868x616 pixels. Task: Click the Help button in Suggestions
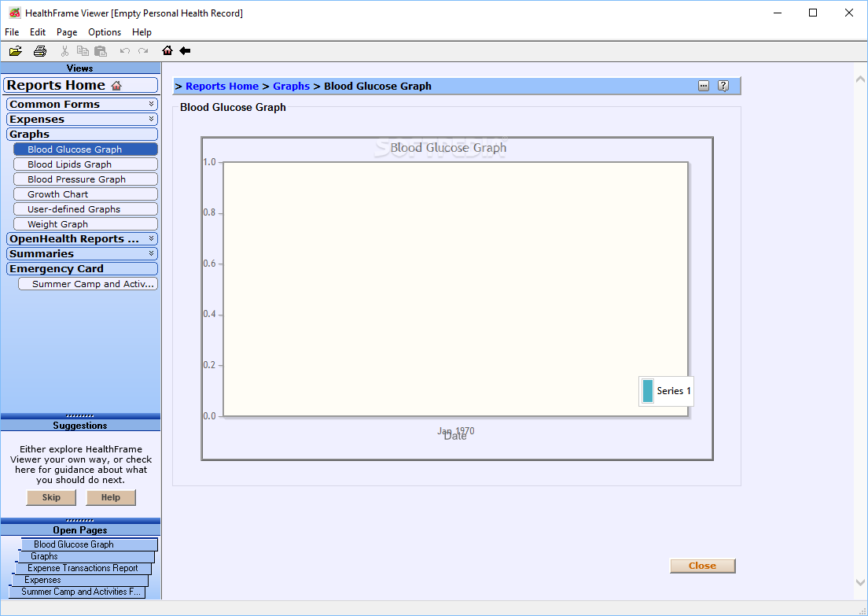111,497
